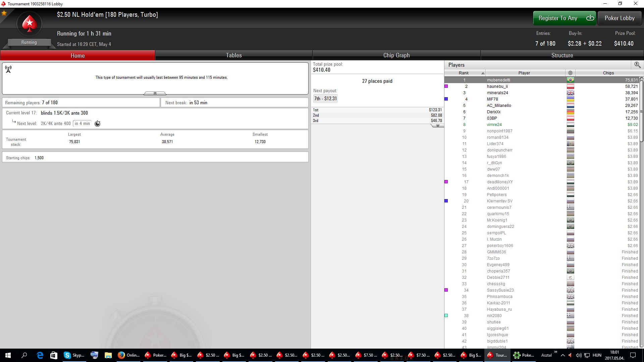
Task: Click the Running status badge under the logo
Action: pyautogui.click(x=29, y=43)
